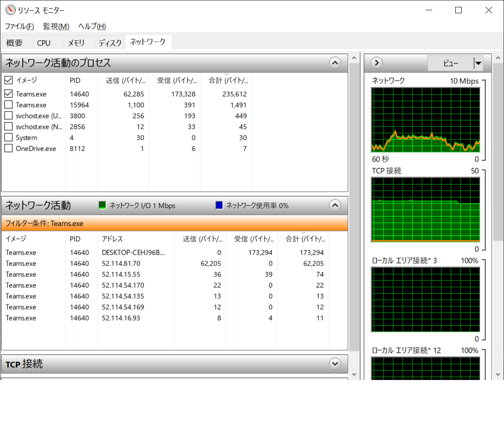Click the OneDrive.exe process name
Image resolution: width=504 pixels, height=442 pixels.
(x=36, y=148)
